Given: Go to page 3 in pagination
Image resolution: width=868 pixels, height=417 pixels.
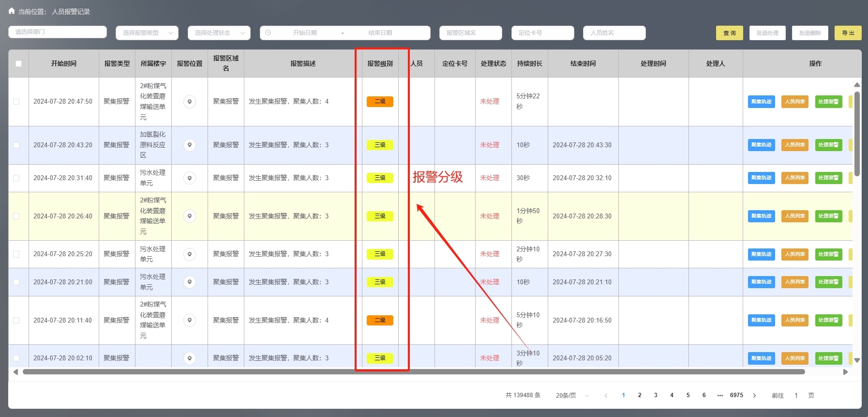Looking at the screenshot, I should coord(656,395).
